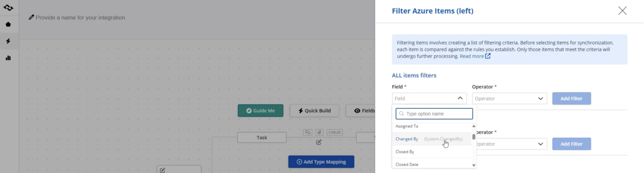Click the Read more link
The width and height of the screenshot is (644, 173).
(471, 56)
